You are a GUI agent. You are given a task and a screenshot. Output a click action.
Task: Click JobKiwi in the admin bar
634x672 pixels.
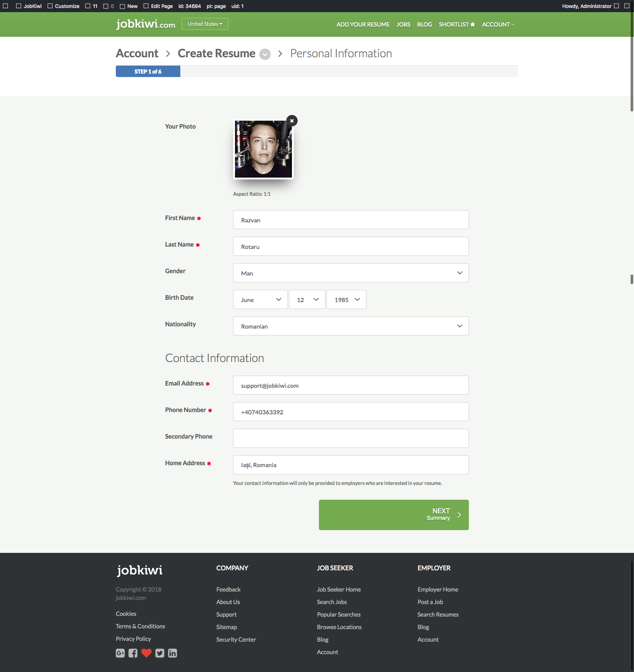coord(29,6)
